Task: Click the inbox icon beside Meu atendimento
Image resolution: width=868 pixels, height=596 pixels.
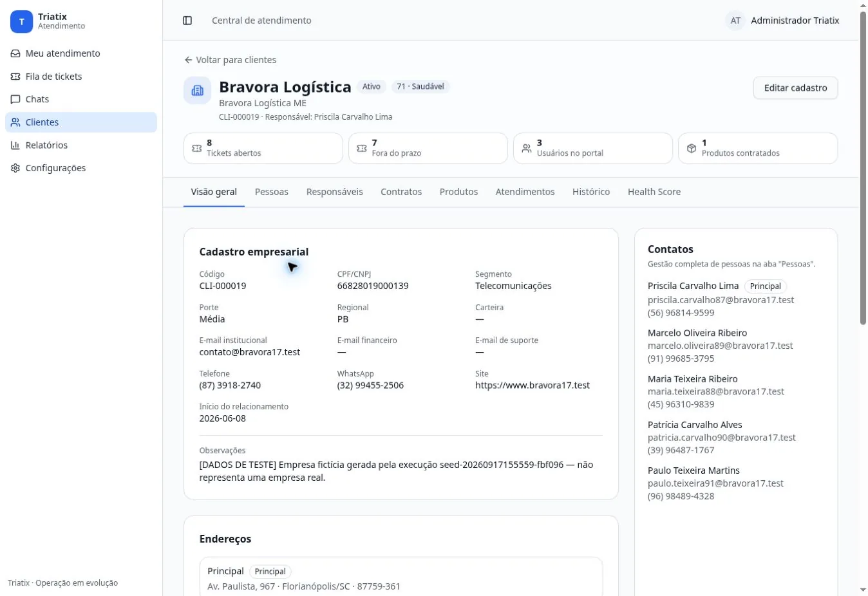Action: (x=15, y=53)
